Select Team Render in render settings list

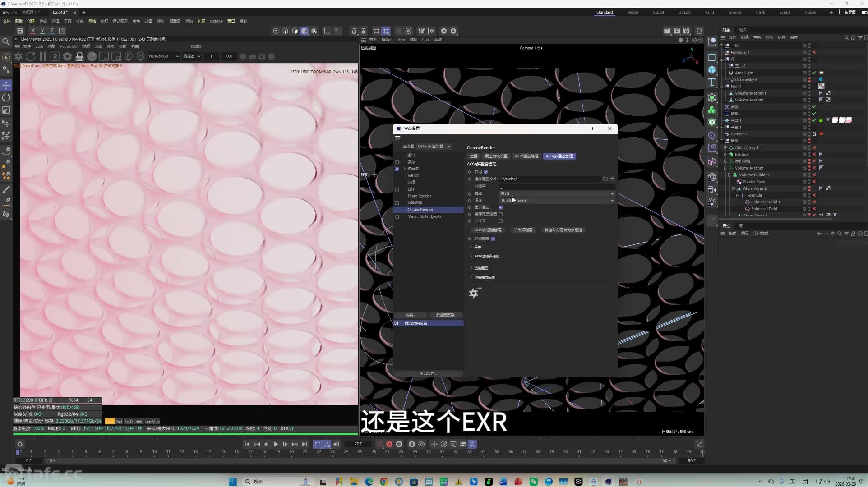(x=419, y=196)
